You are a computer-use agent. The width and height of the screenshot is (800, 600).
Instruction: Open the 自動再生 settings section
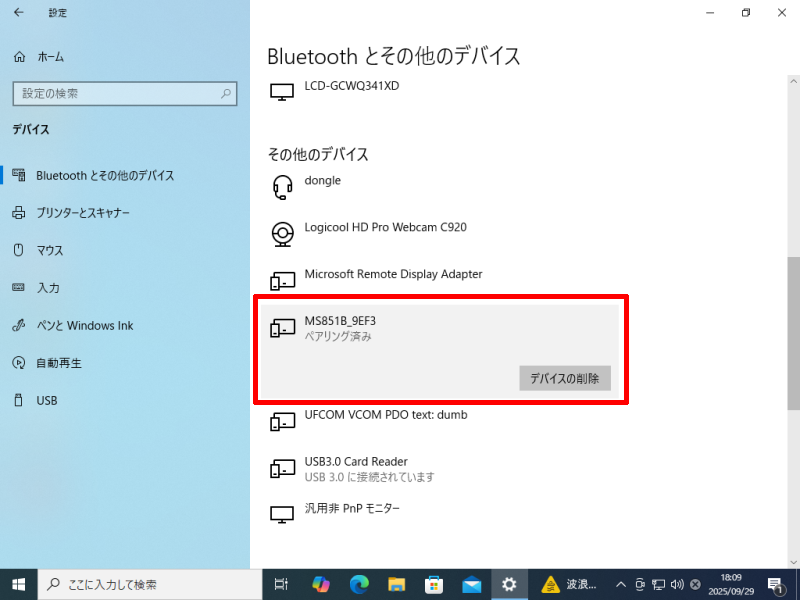pyautogui.click(x=58, y=363)
